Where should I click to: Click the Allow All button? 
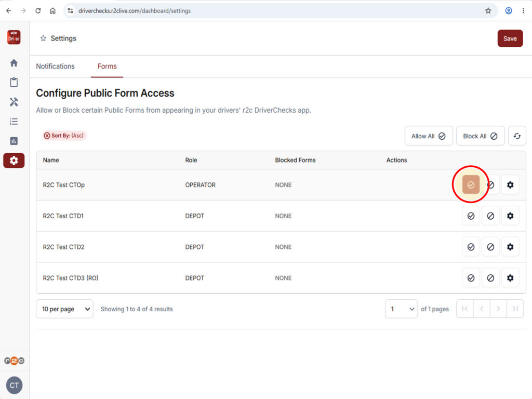click(429, 136)
